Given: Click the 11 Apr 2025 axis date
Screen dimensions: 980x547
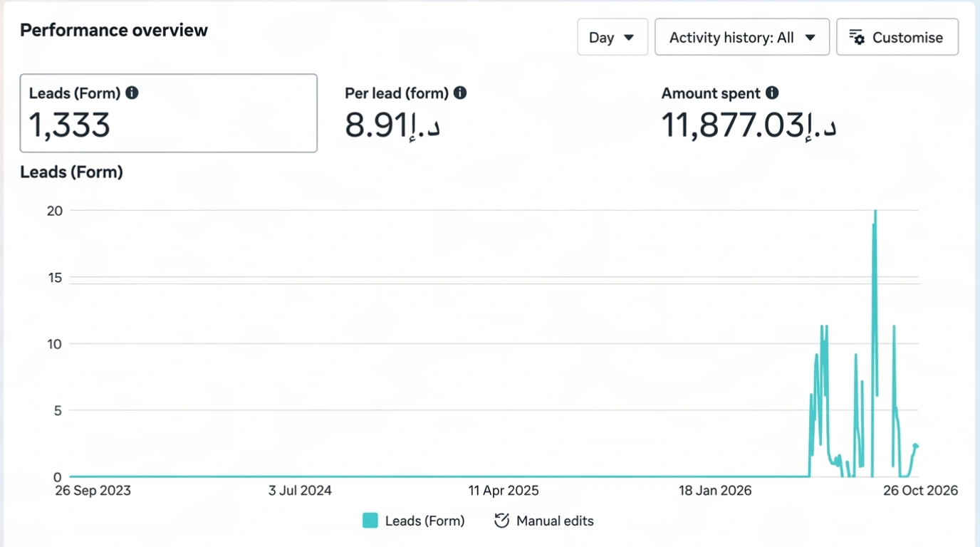Looking at the screenshot, I should [504, 491].
